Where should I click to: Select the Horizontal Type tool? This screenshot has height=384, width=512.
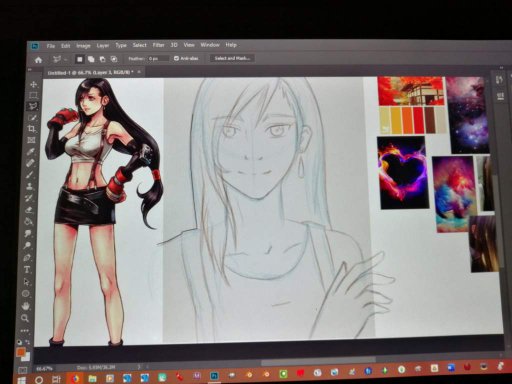tap(27, 269)
